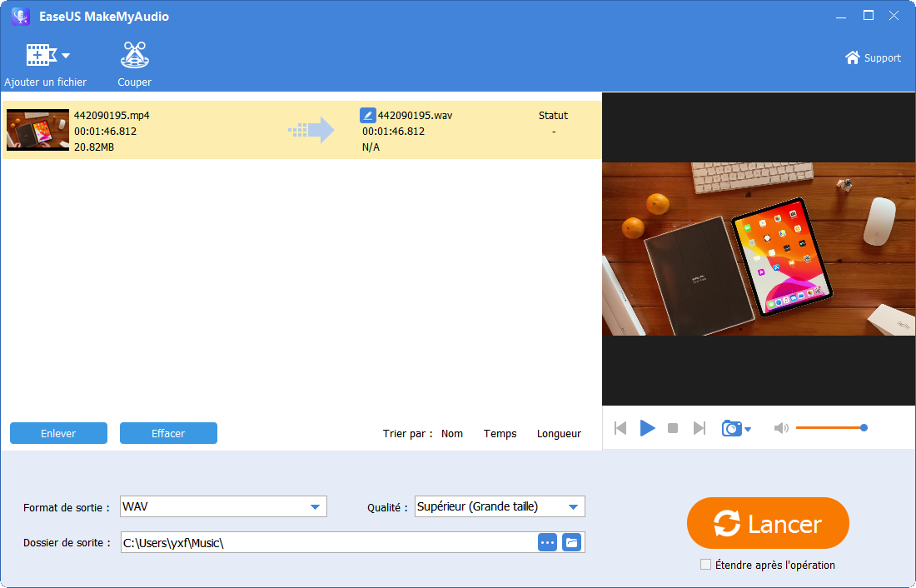Click the 20.82MB file size
The height and width of the screenshot is (588, 916).
[94, 147]
